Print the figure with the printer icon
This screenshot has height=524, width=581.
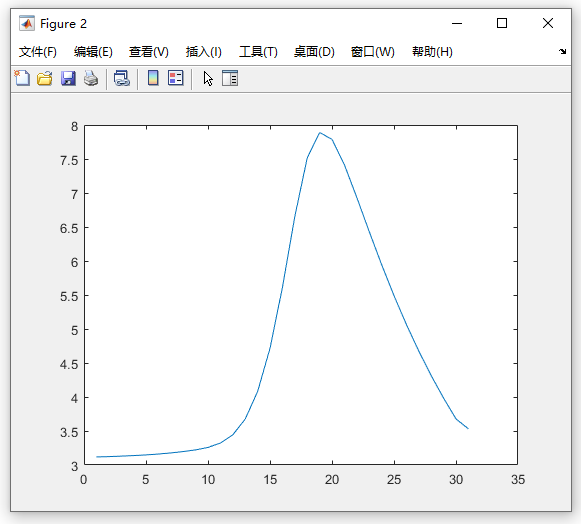pyautogui.click(x=91, y=79)
